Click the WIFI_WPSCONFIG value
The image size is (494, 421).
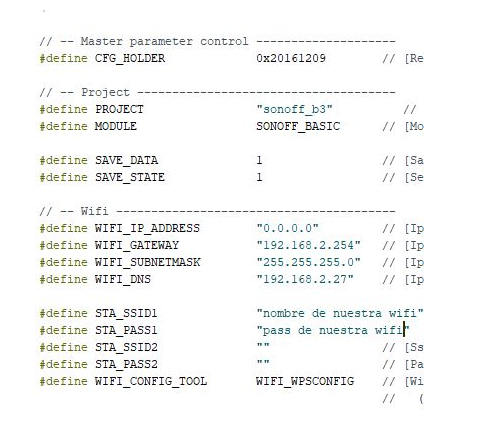coord(305,381)
